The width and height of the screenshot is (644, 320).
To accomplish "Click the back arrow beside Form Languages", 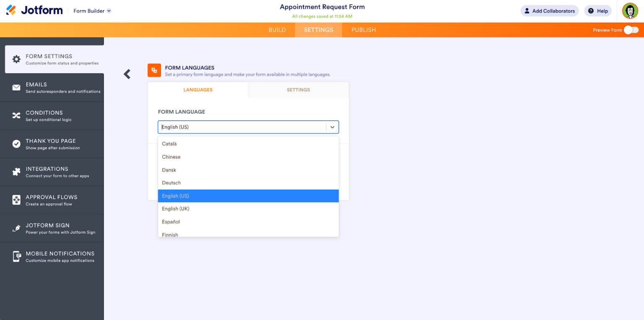I will tap(127, 74).
